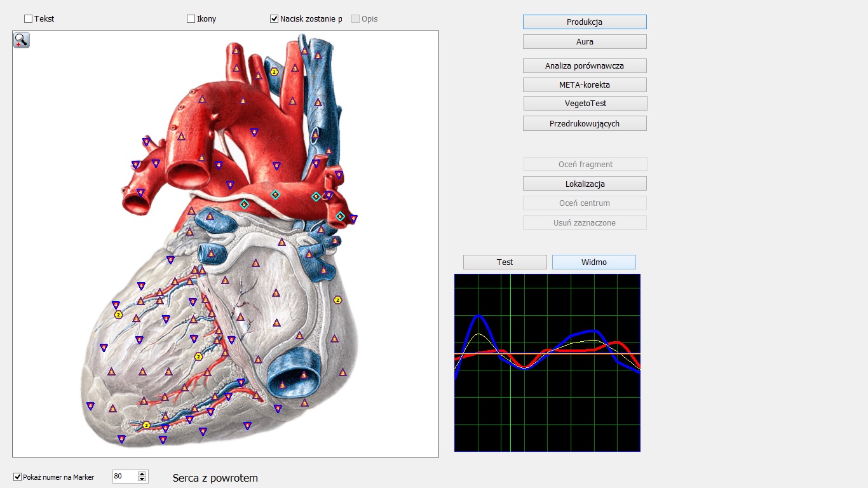Open the Produkcja button
Screen dimensions: 868x488
tap(585, 22)
